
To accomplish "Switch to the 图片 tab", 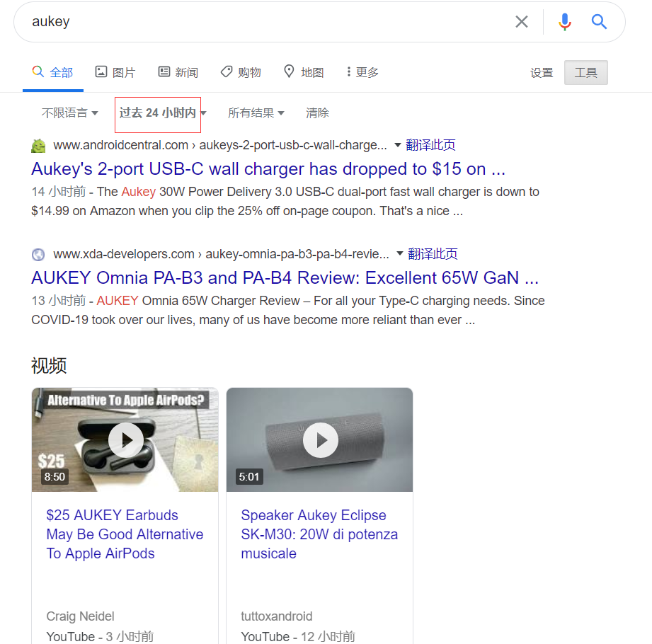I will [x=115, y=72].
